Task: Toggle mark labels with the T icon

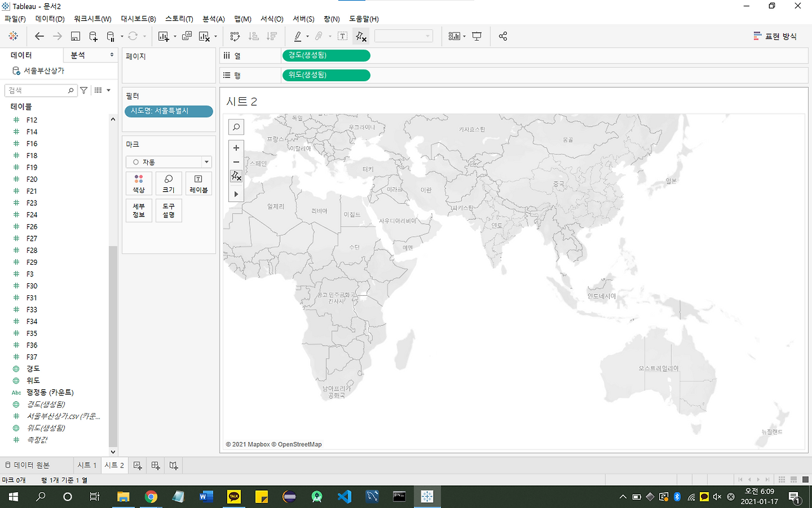Action: pos(343,36)
